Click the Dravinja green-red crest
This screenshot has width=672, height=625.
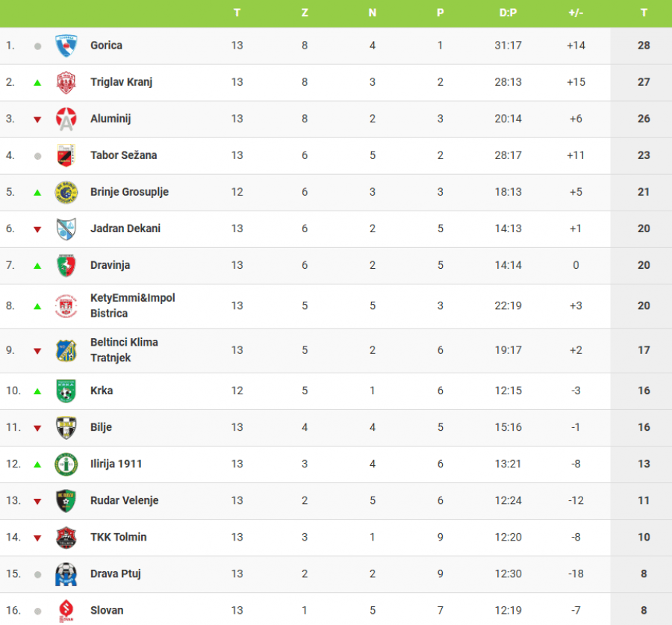point(66,265)
